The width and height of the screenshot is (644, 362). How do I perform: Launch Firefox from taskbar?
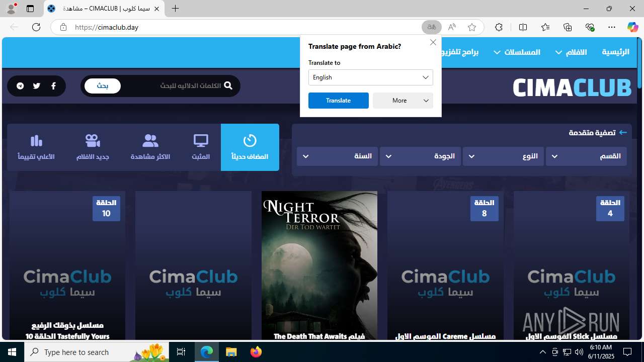click(x=256, y=352)
